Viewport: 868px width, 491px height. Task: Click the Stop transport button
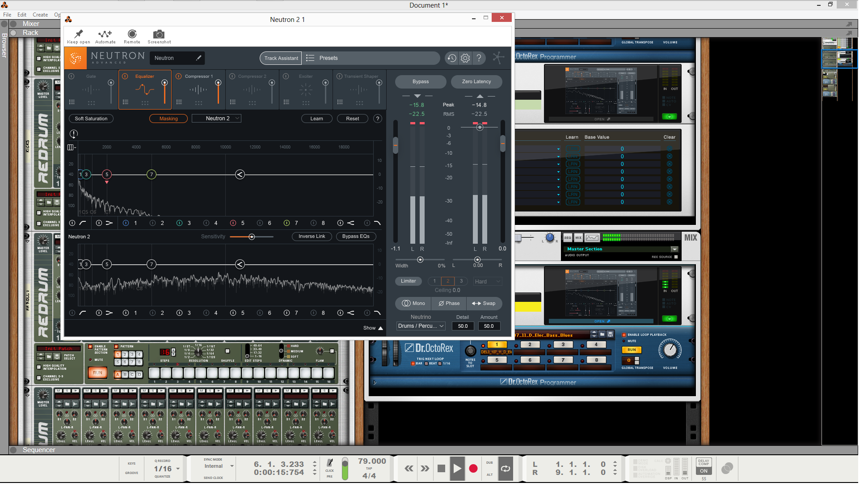[x=441, y=468]
